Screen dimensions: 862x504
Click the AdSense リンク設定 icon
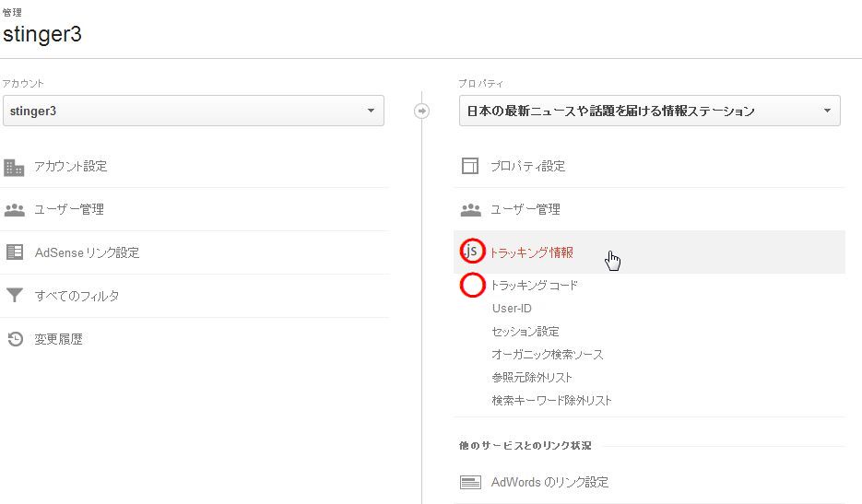[x=15, y=252]
